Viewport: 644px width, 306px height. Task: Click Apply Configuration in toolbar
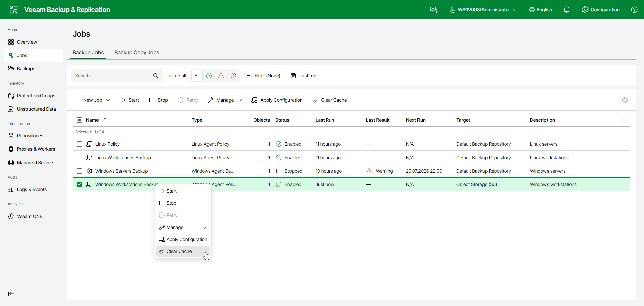tap(277, 100)
